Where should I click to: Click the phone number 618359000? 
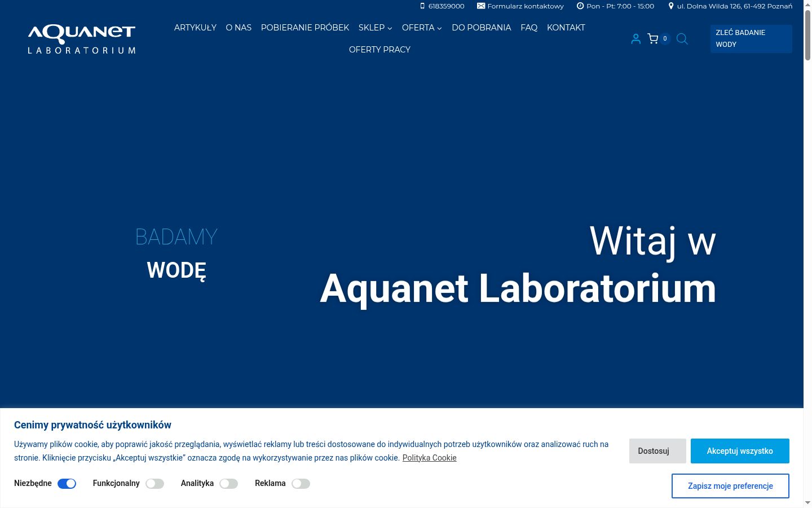(447, 6)
